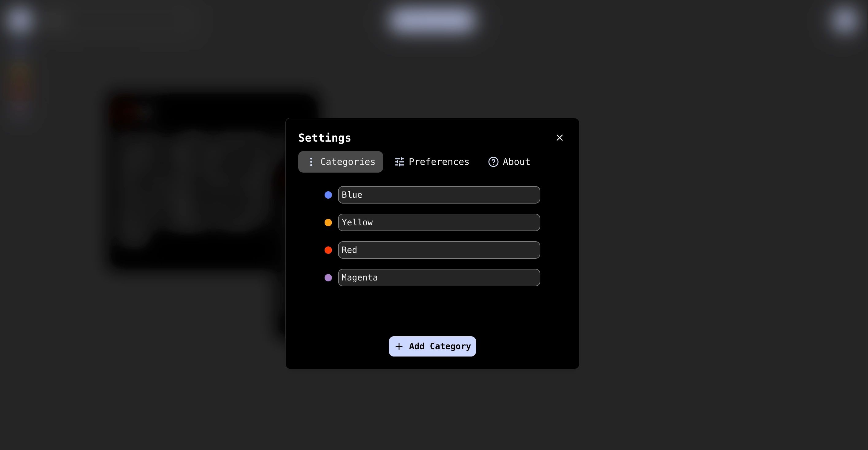The image size is (868, 450).
Task: Click the red color dot beside Red
Action: 328,250
